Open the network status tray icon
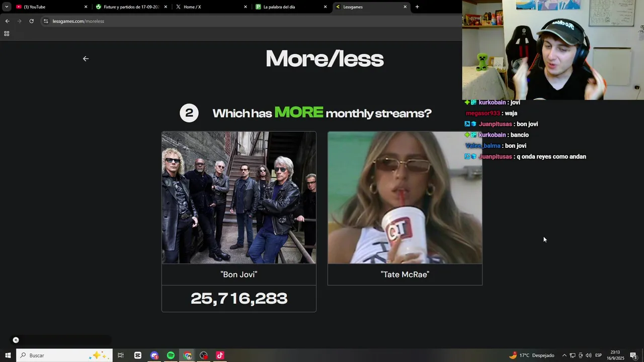The width and height of the screenshot is (644, 362). point(573,355)
